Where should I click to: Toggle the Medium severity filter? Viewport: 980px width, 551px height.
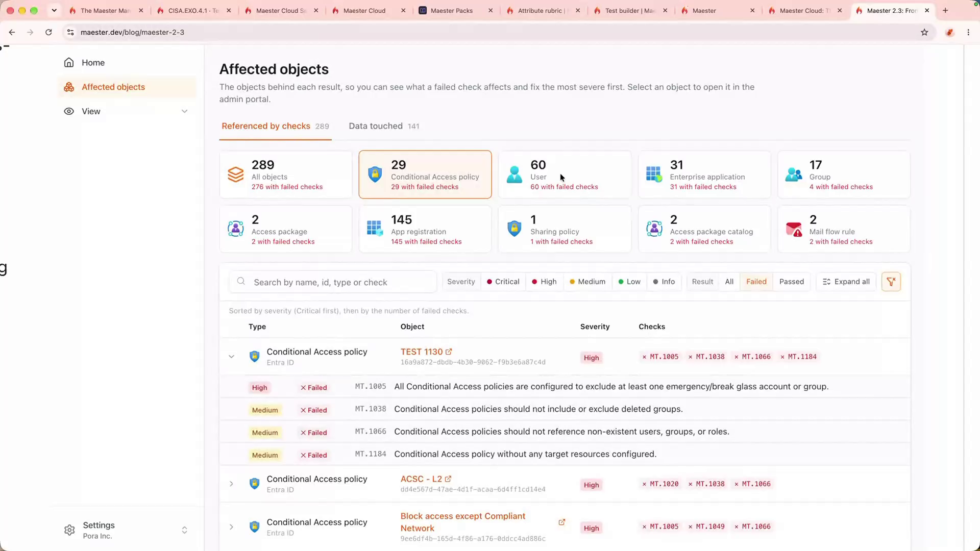587,282
